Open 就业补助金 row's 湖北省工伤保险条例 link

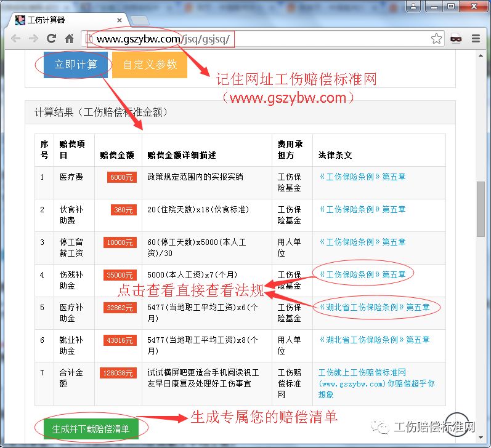(x=374, y=340)
